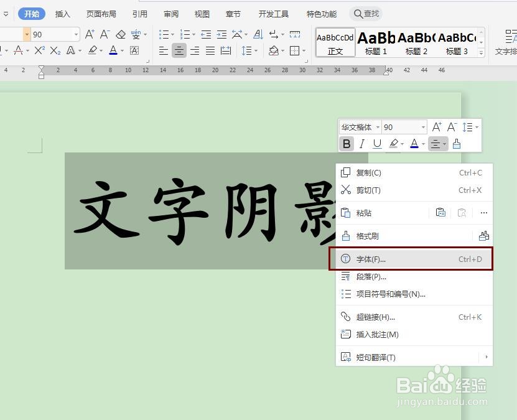Open the mini toolbar font size dropdown

(x=423, y=128)
